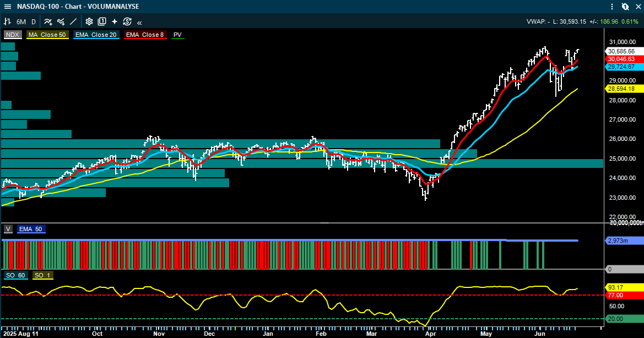Select the PV price-volume label
The width and height of the screenshot is (644, 338).
(177, 35)
